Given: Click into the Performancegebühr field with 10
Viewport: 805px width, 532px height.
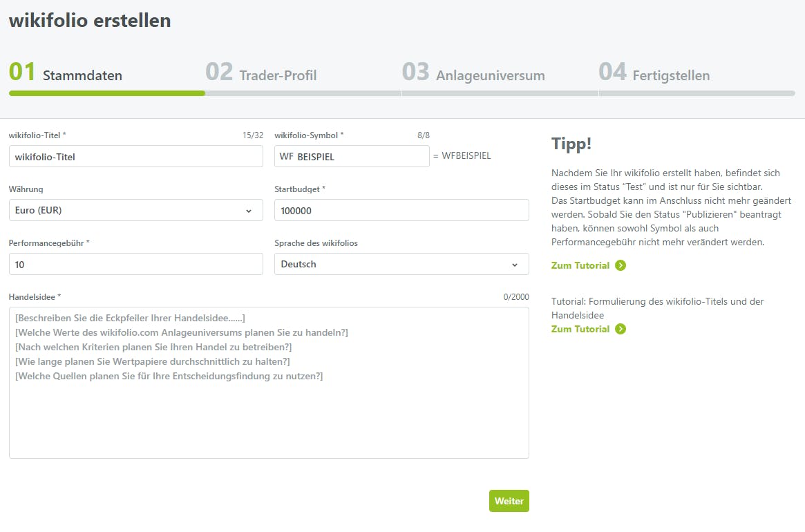Looking at the screenshot, I should [x=136, y=264].
